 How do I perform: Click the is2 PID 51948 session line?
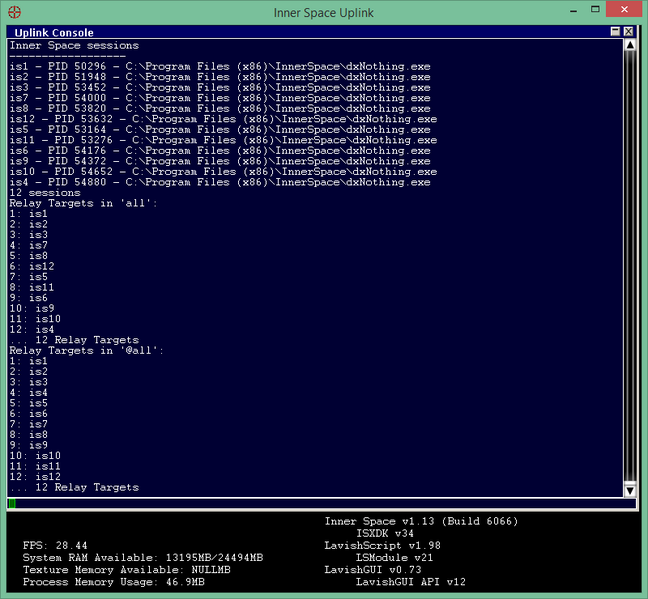pyautogui.click(x=220, y=77)
